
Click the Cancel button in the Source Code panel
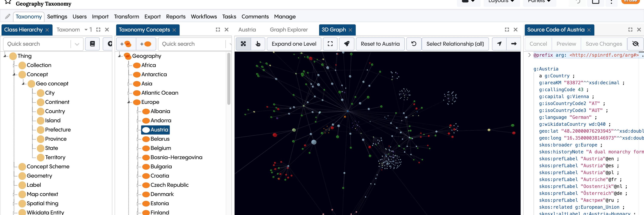538,44
